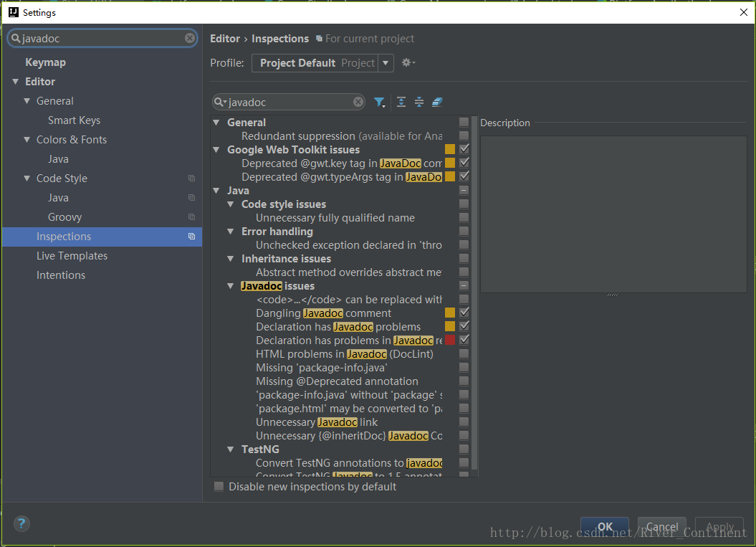Click the Cancel button
The image size is (756, 547).
[x=661, y=526]
